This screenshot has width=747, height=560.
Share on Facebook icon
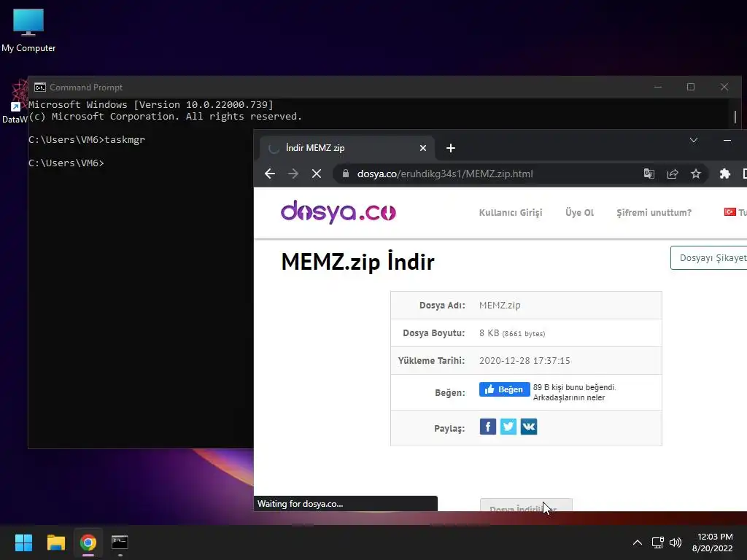click(487, 427)
